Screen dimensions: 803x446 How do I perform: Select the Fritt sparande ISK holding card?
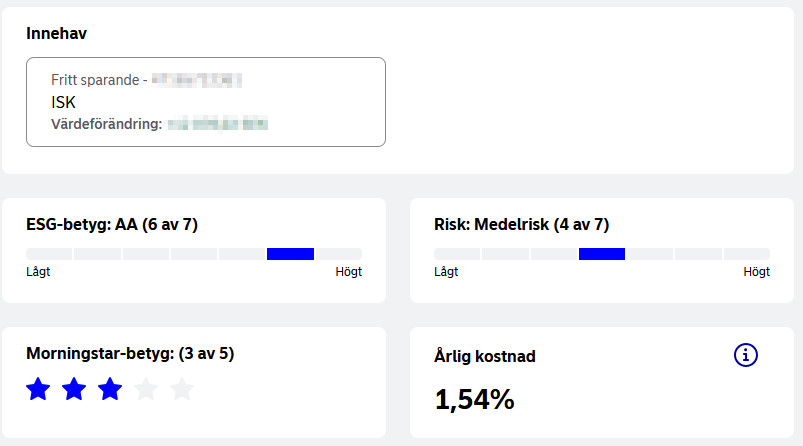point(205,102)
